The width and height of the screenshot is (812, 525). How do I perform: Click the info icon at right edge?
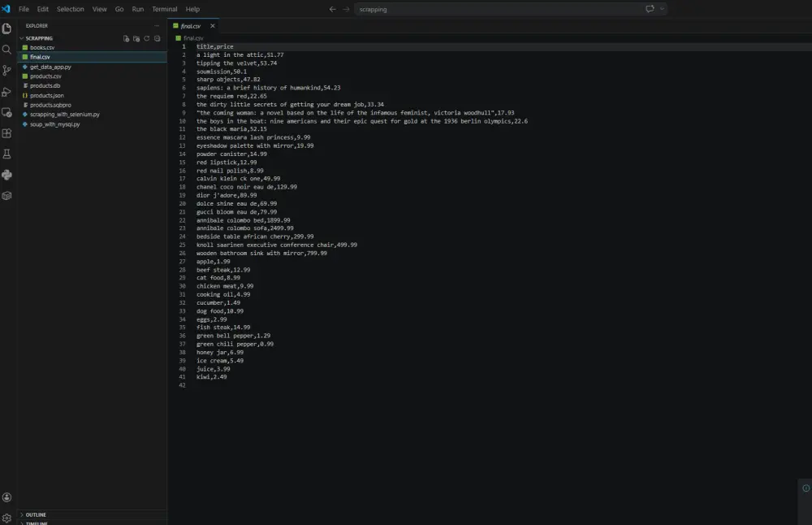(x=806, y=488)
